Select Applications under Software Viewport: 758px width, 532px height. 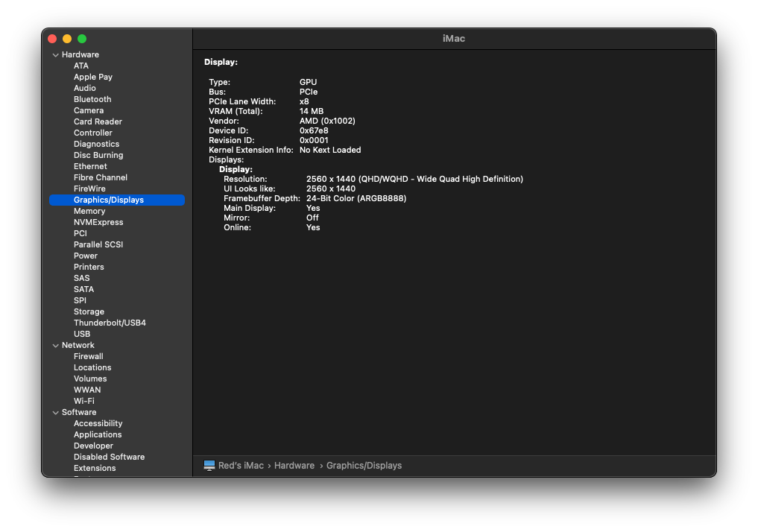point(98,434)
